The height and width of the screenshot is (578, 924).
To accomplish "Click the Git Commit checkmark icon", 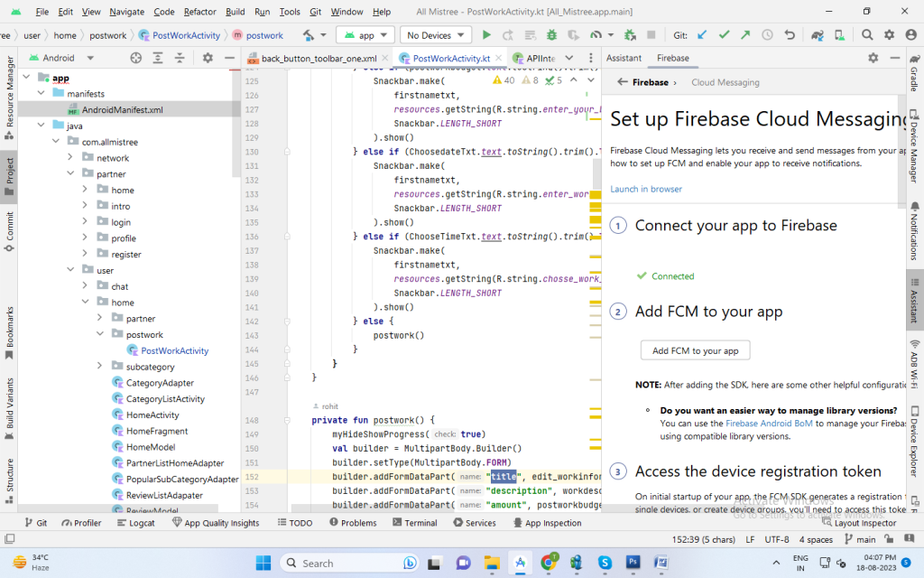I will click(723, 35).
